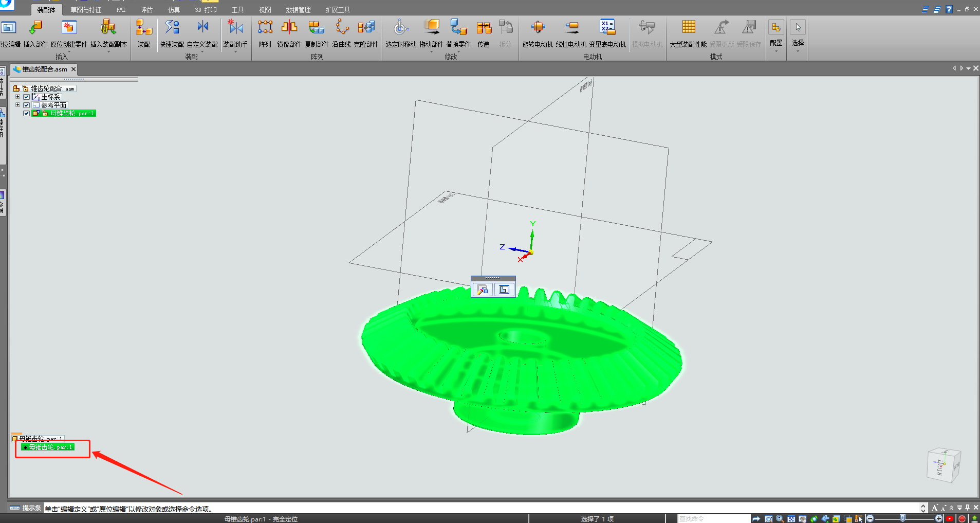The width and height of the screenshot is (980, 523).
Task: Click the 插入部件 (Insert Component) icon
Action: coord(35,28)
